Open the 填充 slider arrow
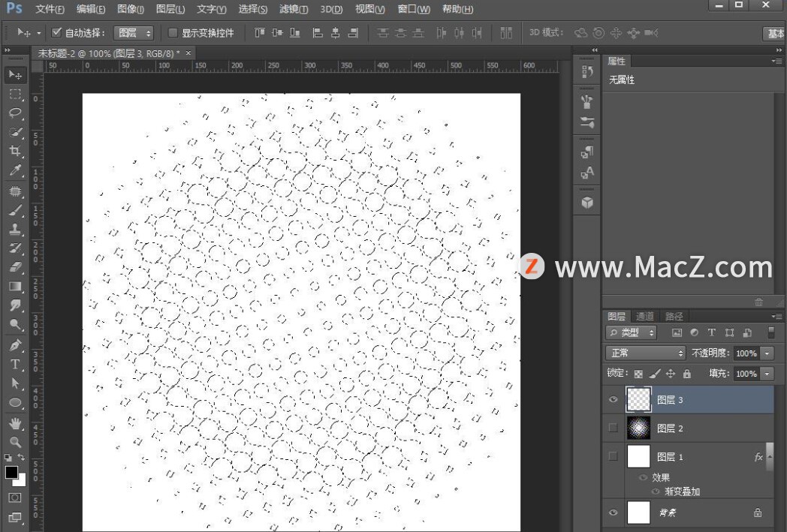Image resolution: width=787 pixels, height=532 pixels. tap(767, 374)
